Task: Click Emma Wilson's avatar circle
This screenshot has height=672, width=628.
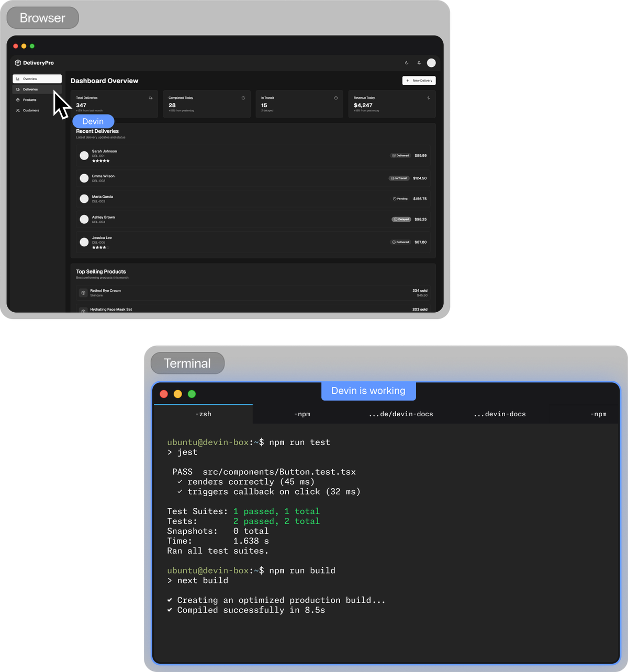Action: (x=84, y=178)
